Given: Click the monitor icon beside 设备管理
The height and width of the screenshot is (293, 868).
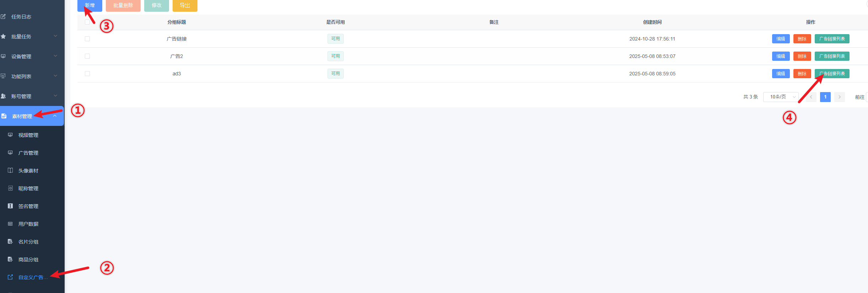Looking at the screenshot, I should point(3,56).
